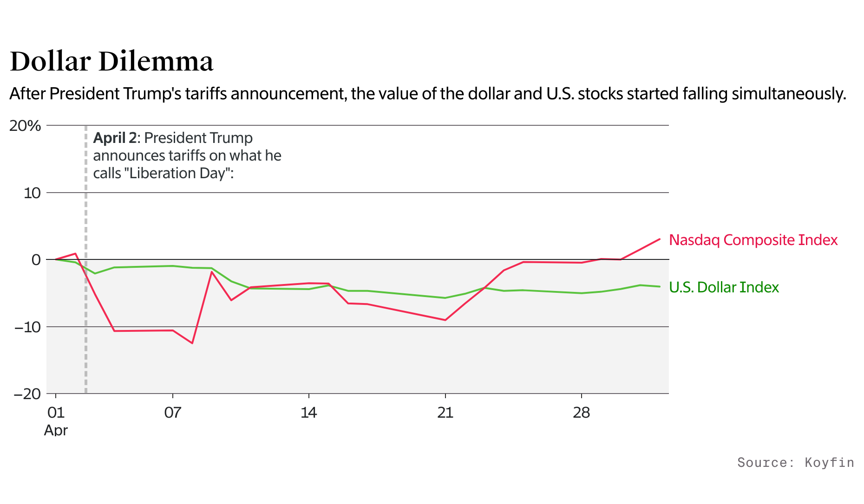Click the 0 y-axis label
Screen dimensions: 864x504
click(x=36, y=260)
